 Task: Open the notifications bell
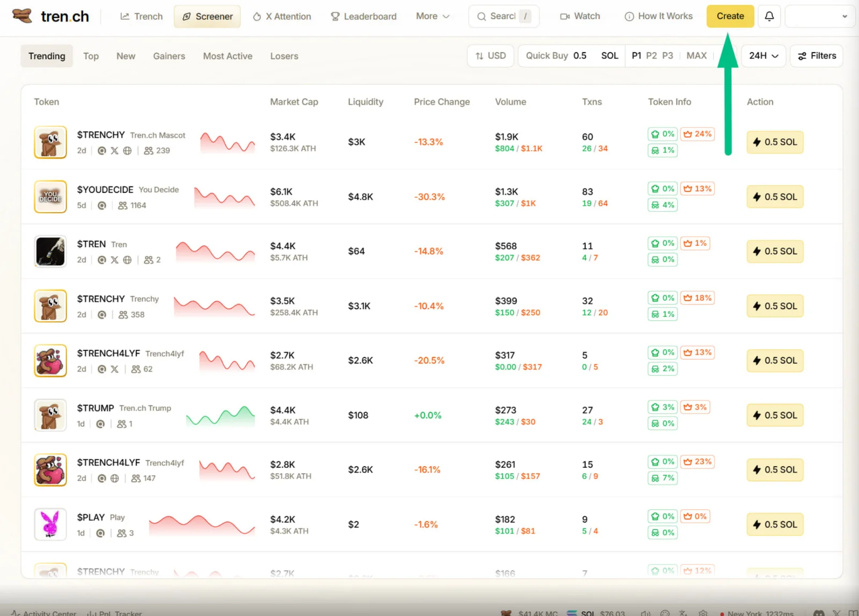[x=769, y=16]
